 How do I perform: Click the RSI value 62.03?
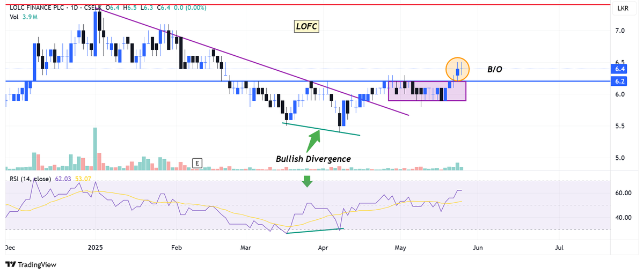coord(63,179)
